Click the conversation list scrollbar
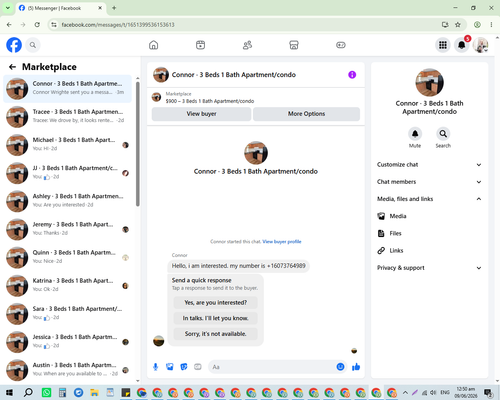This screenshot has width=500, height=400. (x=138, y=143)
